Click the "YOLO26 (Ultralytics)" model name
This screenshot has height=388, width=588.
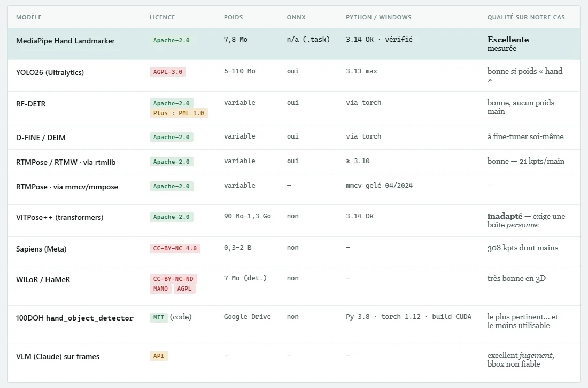click(x=50, y=72)
